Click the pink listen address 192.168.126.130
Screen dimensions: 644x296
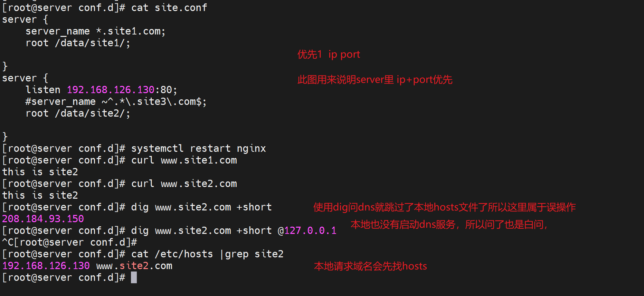(x=111, y=90)
